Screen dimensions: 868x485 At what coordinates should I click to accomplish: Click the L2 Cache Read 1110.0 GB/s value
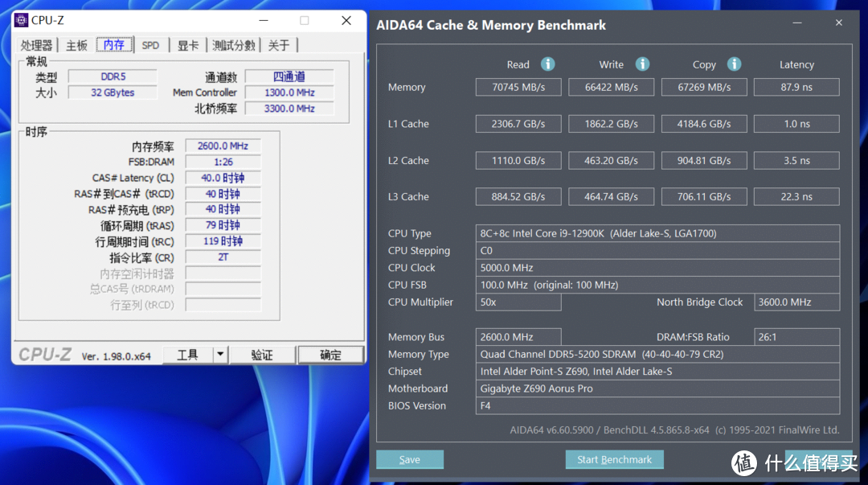tap(518, 160)
